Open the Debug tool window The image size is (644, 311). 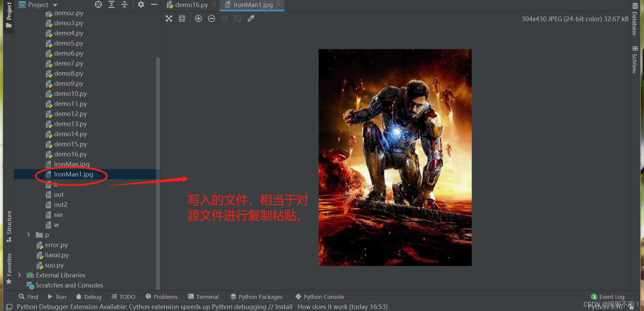coord(89,297)
